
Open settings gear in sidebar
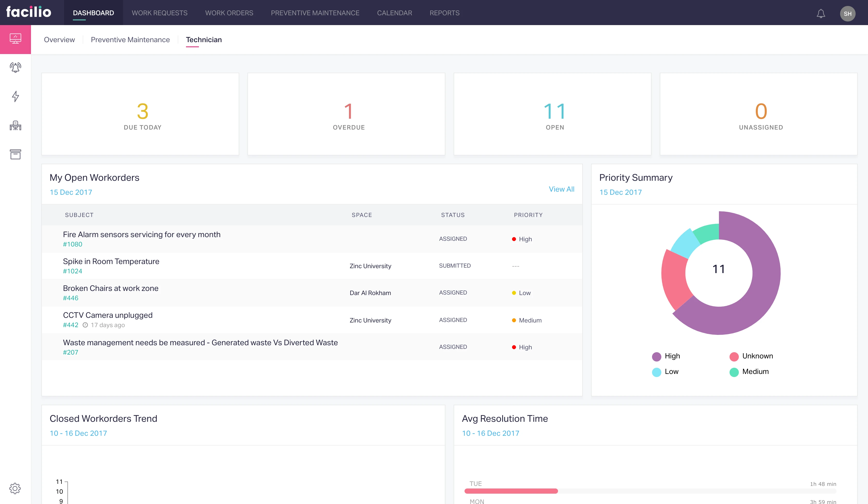(15, 488)
